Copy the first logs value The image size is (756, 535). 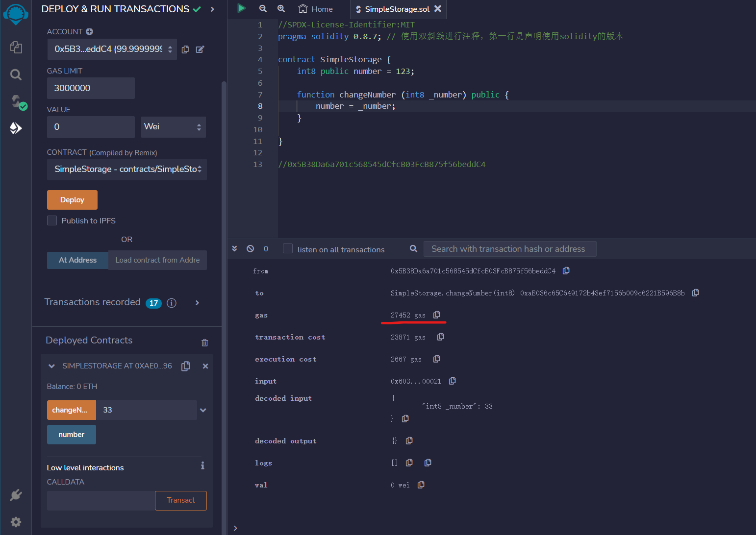(x=409, y=462)
